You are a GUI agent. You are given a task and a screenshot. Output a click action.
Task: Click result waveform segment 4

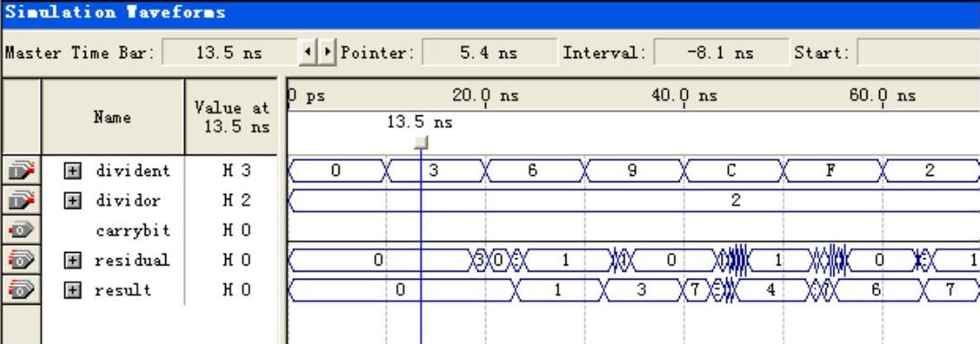[771, 289]
